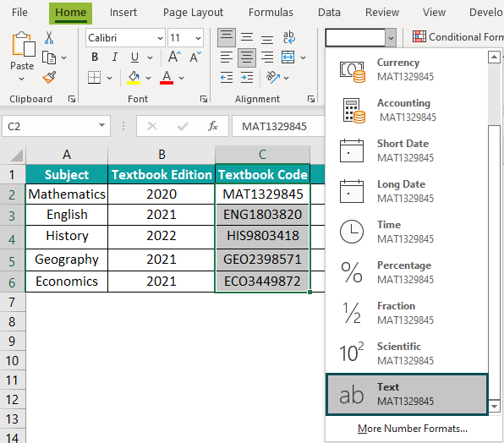The width and height of the screenshot is (504, 443).
Task: Expand font color palette arrow
Action: coord(181,78)
